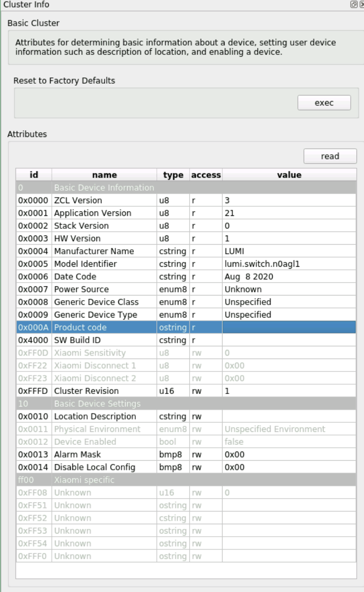Select the Manufacturer Name attribute
The height and width of the screenshot is (592, 364).
pos(186,251)
